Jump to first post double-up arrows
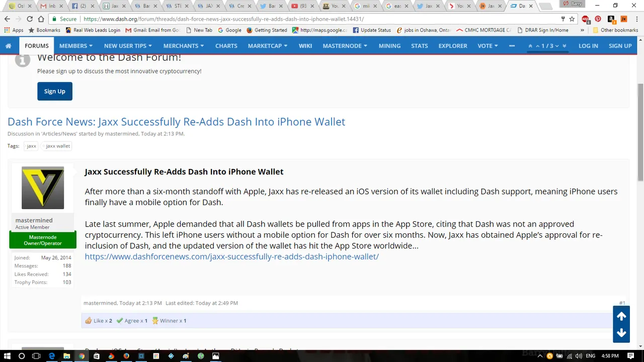The width and height of the screenshot is (644, 362). click(530, 46)
